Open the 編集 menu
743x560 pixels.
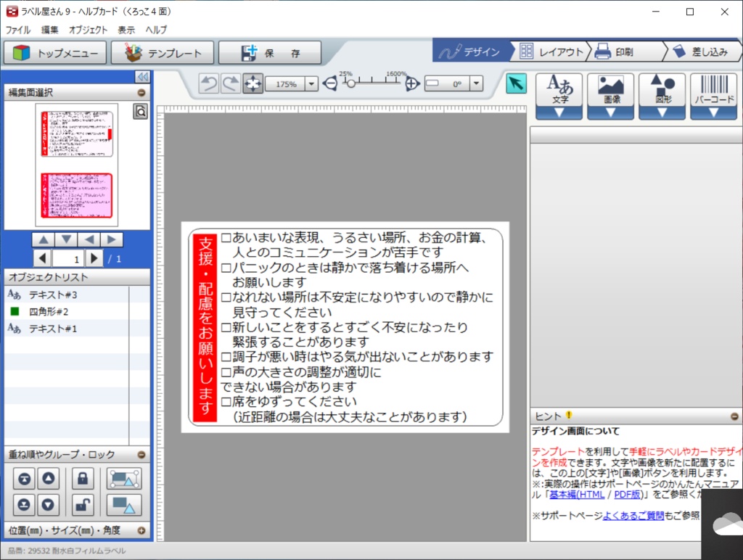tap(50, 30)
